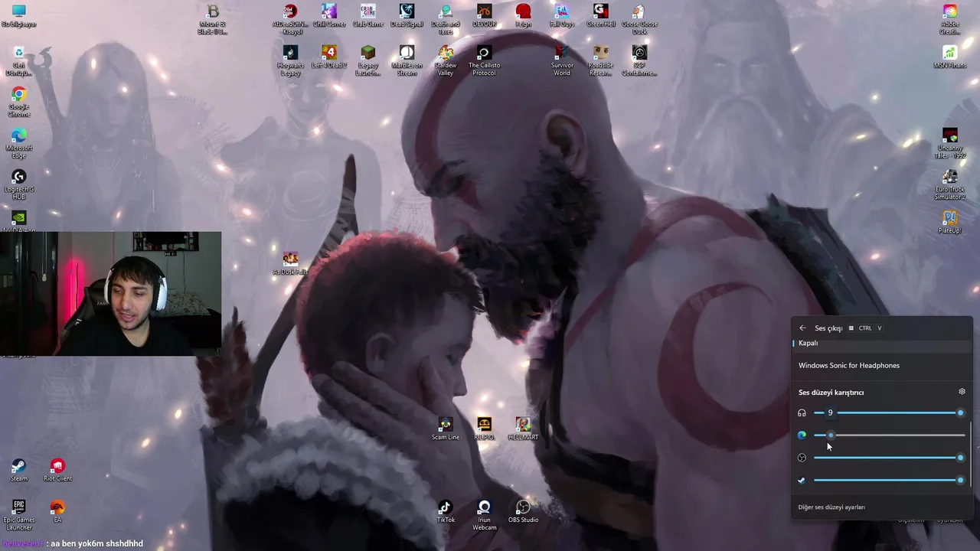Set Microsoft Edge volume slider level
This screenshot has height=551, width=980.
click(889, 435)
